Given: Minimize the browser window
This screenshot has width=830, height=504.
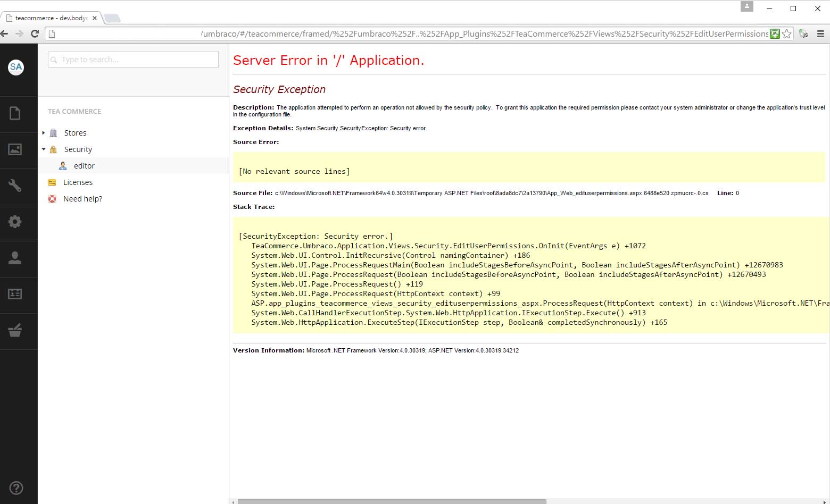Looking at the screenshot, I should pos(769,8).
